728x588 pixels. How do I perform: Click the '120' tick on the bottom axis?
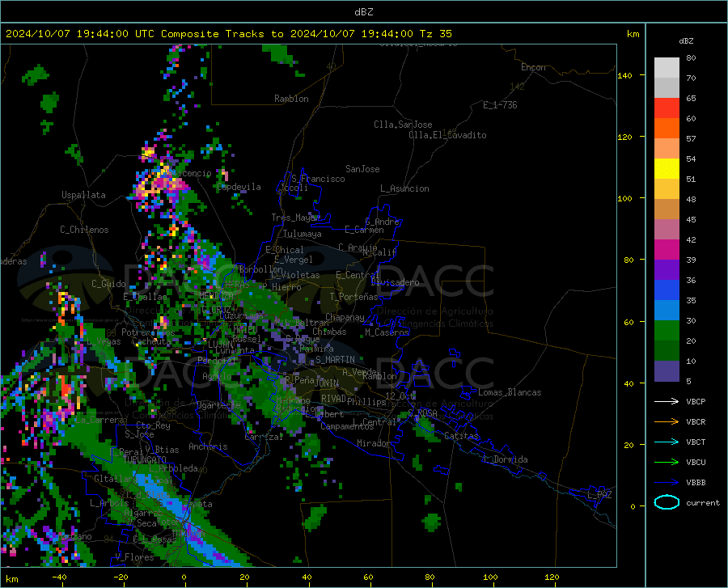[x=552, y=577]
